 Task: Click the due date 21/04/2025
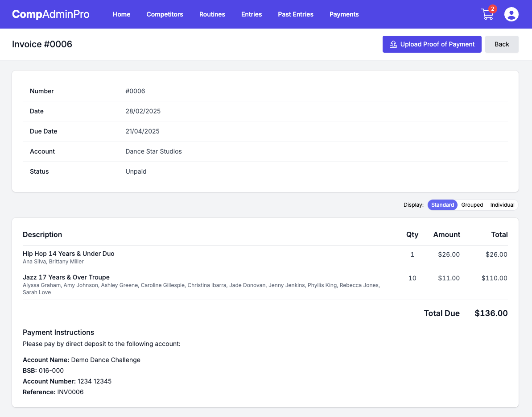click(143, 131)
